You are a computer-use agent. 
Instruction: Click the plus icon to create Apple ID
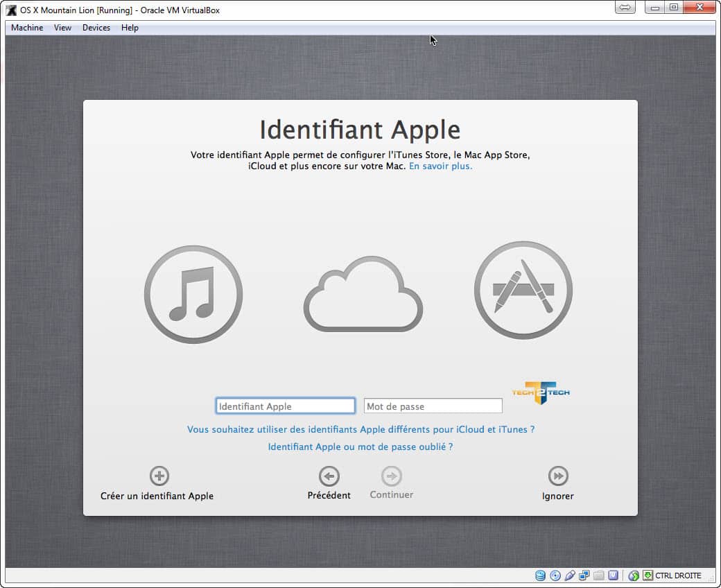159,476
